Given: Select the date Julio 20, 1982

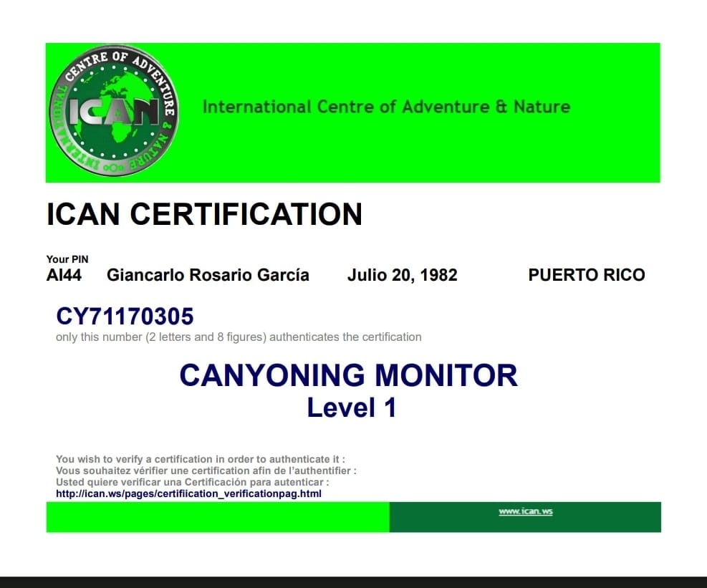Looking at the screenshot, I should click(x=402, y=275).
